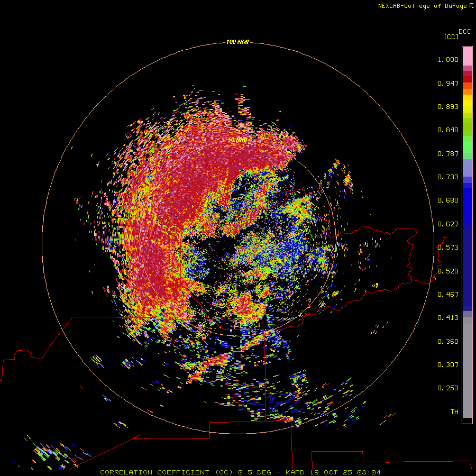Click the 0.840 legend value
Viewport: 476px width, 476px height.
point(448,130)
